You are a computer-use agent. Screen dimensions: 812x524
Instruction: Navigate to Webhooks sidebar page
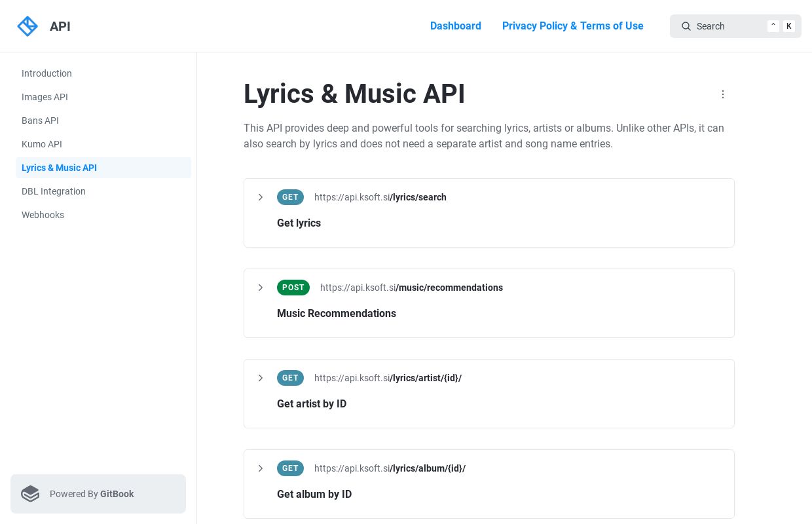(x=103, y=215)
